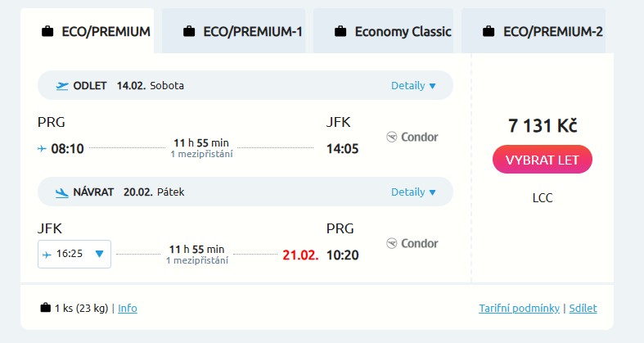Click the suitcase icon on Economy Classic tab

[x=340, y=32]
